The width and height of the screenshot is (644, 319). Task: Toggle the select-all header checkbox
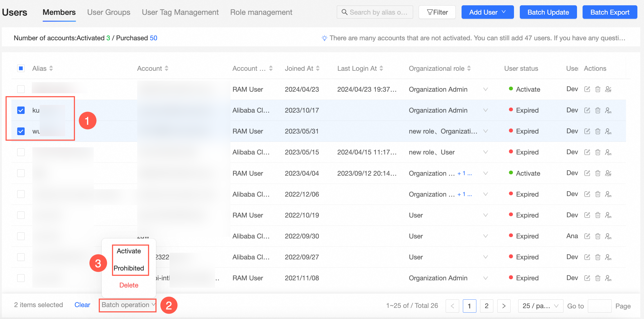[x=21, y=68]
